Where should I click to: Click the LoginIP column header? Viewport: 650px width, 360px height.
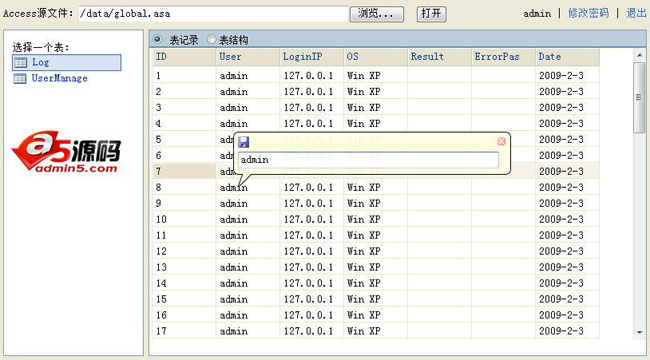coord(312,57)
